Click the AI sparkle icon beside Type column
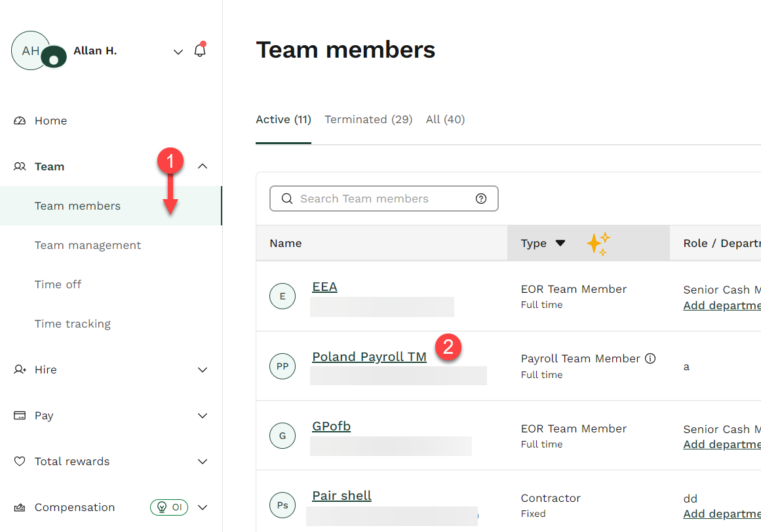The height and width of the screenshot is (532, 761). [598, 242]
